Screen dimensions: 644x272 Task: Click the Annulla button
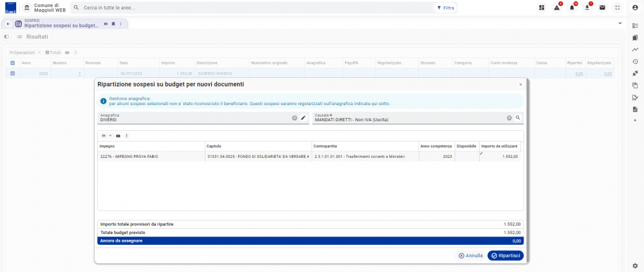click(x=471, y=256)
